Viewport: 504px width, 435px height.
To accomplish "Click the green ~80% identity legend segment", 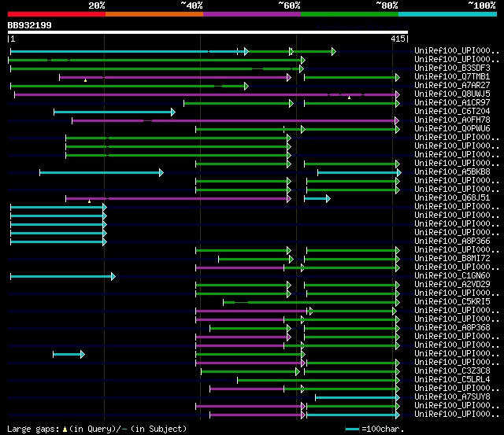I will pos(350,14).
